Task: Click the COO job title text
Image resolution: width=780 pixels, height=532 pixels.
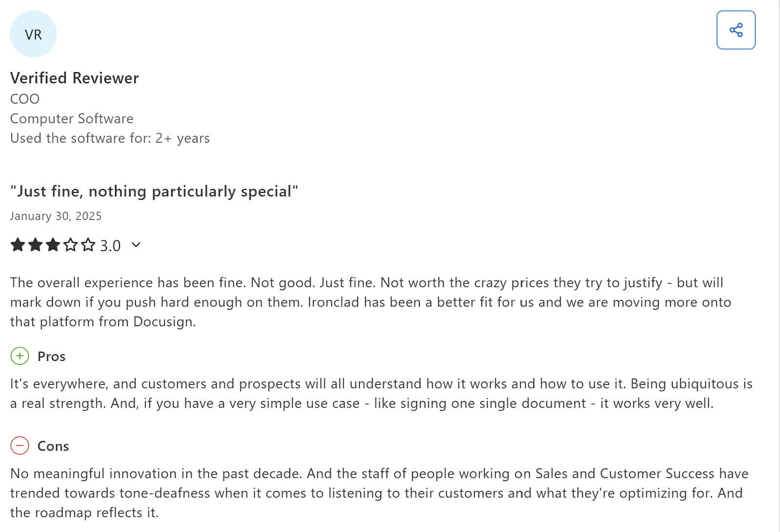Action: (x=25, y=99)
